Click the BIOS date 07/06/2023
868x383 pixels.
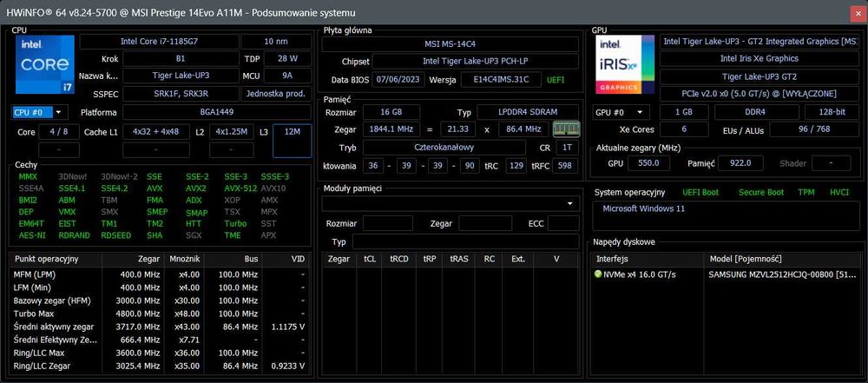[x=398, y=80]
